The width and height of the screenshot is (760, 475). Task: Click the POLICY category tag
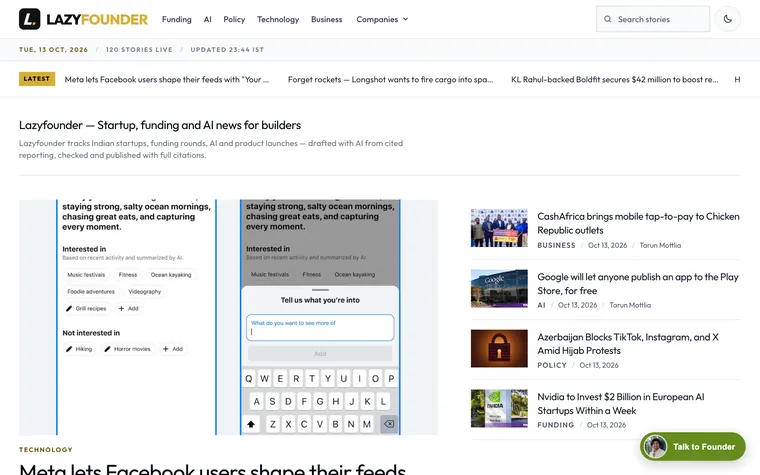552,365
